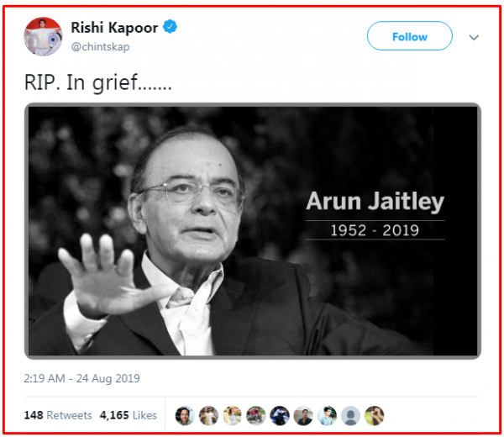Open liker avatar of man in black shirt
Viewport: 504px width, 437px height.
pos(303,415)
